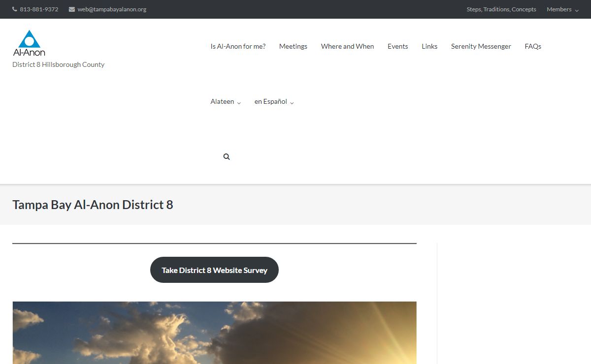Open Serenity Messenger page
The image size is (591, 364).
481,46
